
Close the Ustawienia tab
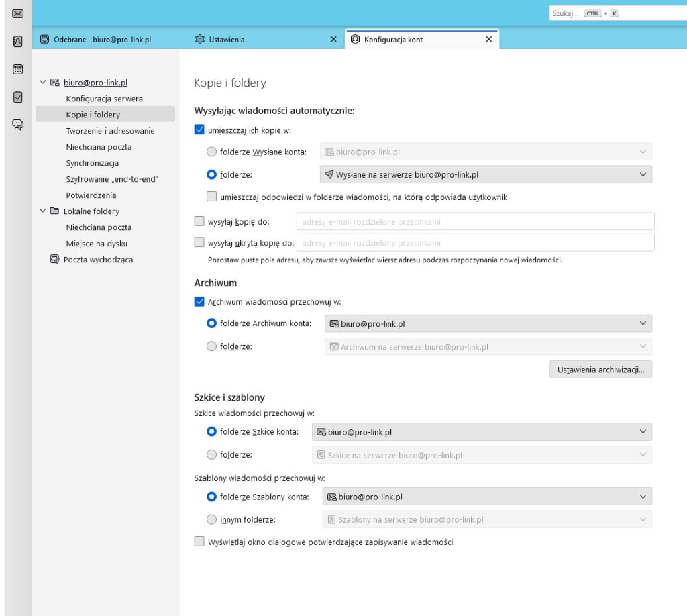(x=333, y=40)
